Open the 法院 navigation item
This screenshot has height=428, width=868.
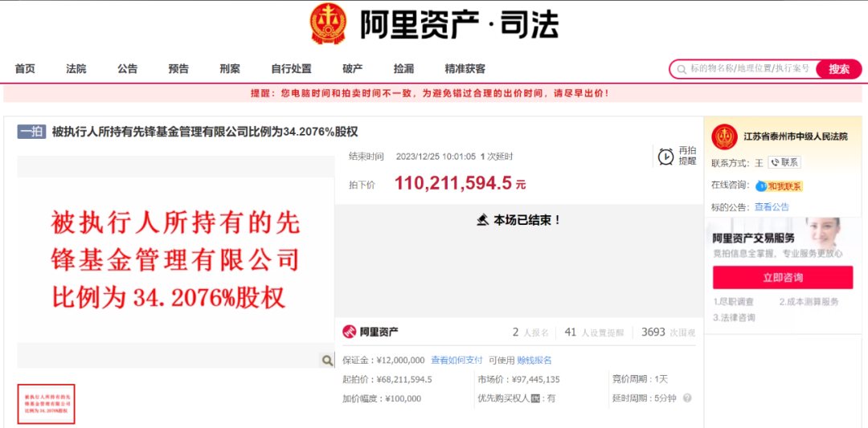coord(76,69)
